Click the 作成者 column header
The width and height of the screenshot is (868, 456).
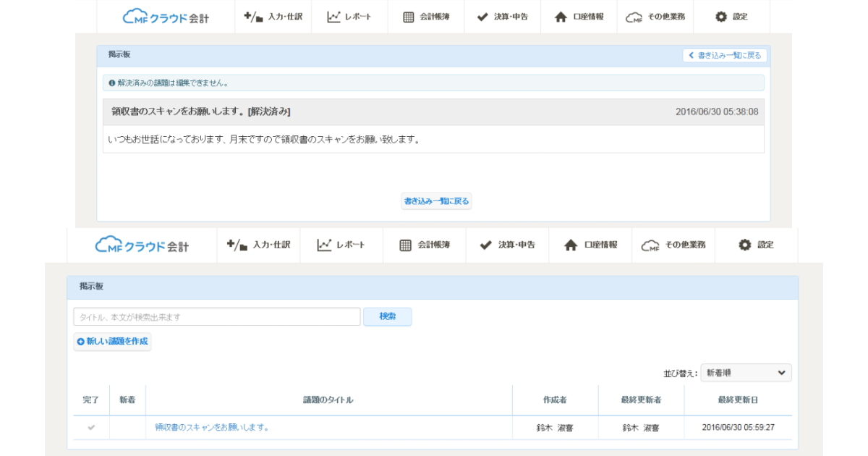555,400
